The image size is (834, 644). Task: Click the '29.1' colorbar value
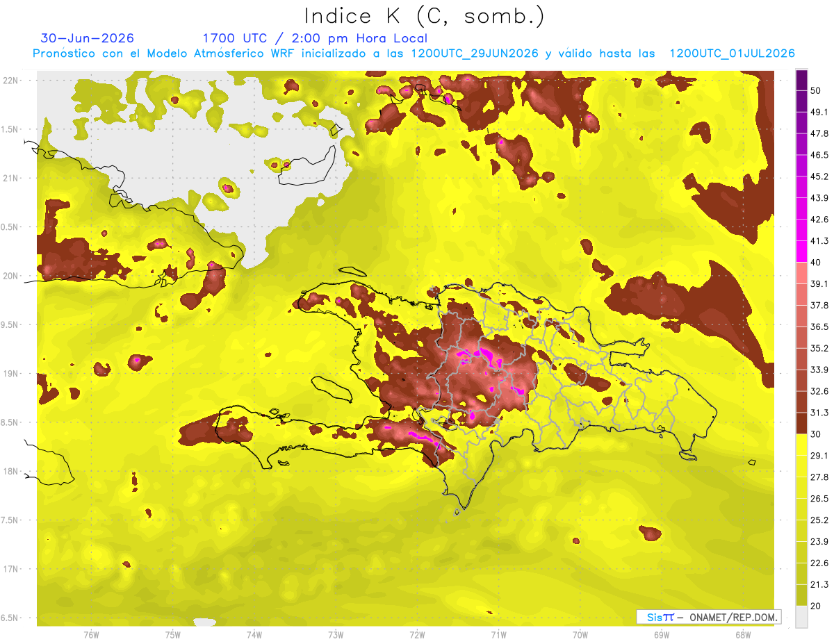pyautogui.click(x=819, y=456)
